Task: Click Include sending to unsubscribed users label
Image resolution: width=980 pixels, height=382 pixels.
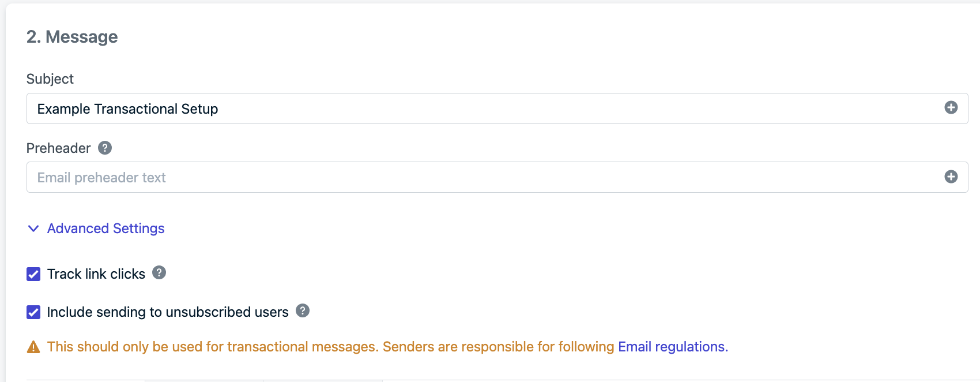Action: pos(168,312)
